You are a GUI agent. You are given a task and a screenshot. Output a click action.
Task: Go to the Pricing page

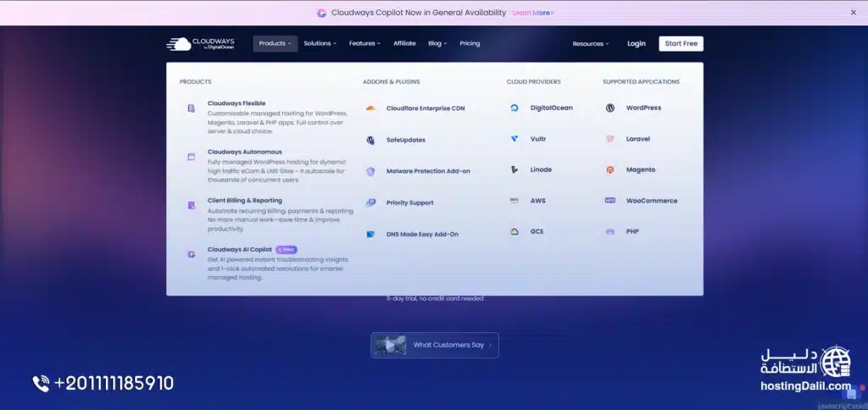470,44
